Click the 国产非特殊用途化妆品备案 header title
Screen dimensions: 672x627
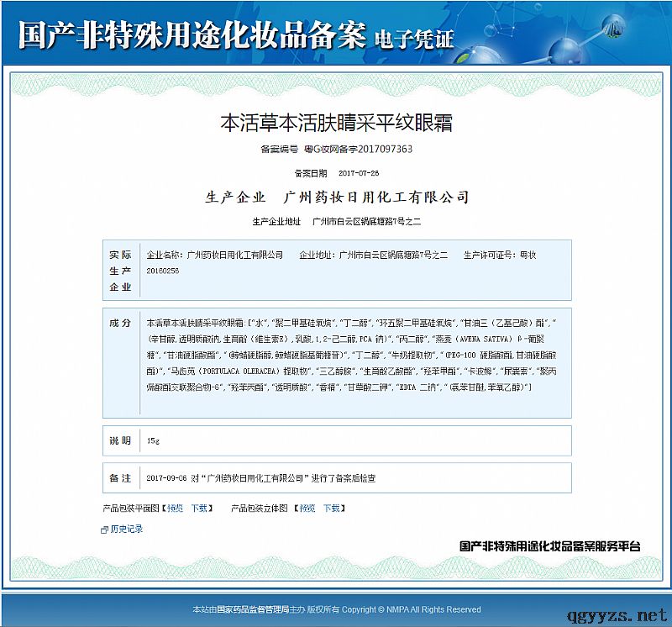(192, 35)
